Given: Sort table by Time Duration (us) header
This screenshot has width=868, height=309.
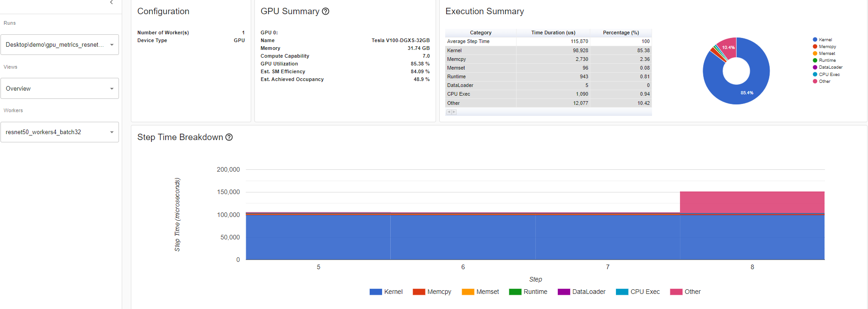Looking at the screenshot, I should (x=553, y=33).
